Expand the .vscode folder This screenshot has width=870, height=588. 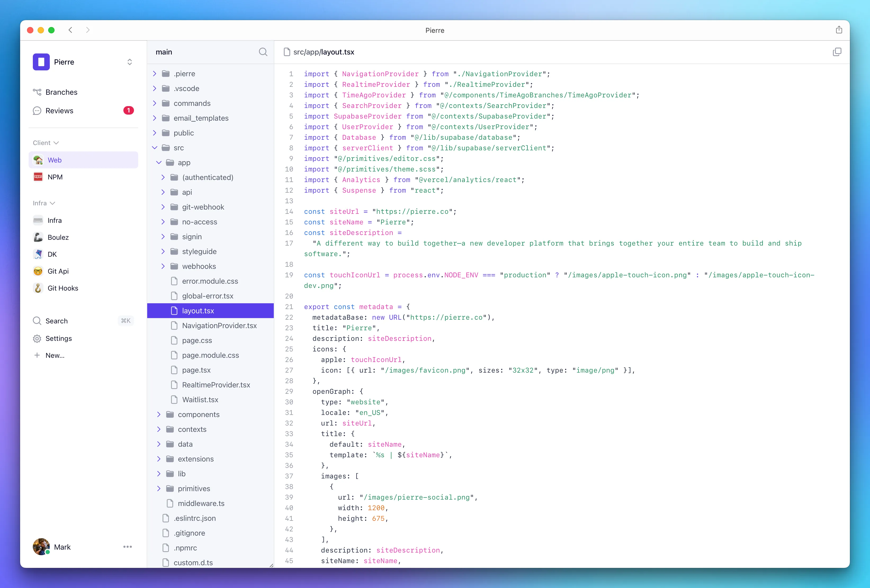coord(155,88)
